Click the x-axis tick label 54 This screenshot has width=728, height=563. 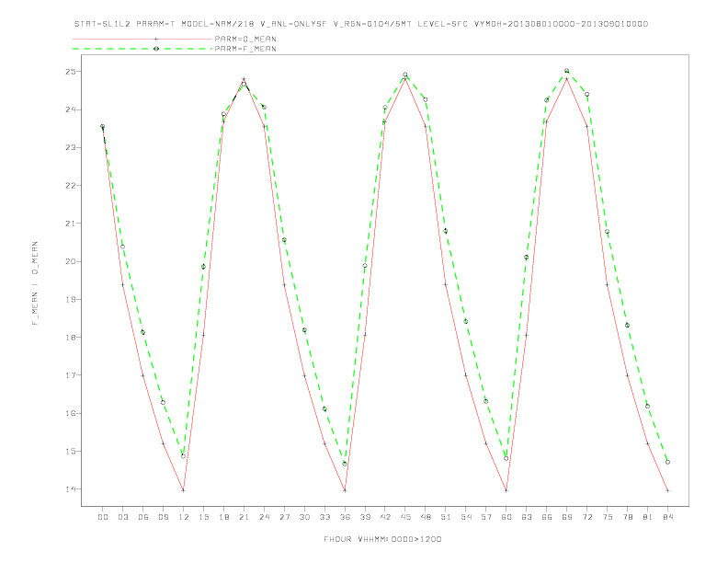click(466, 517)
